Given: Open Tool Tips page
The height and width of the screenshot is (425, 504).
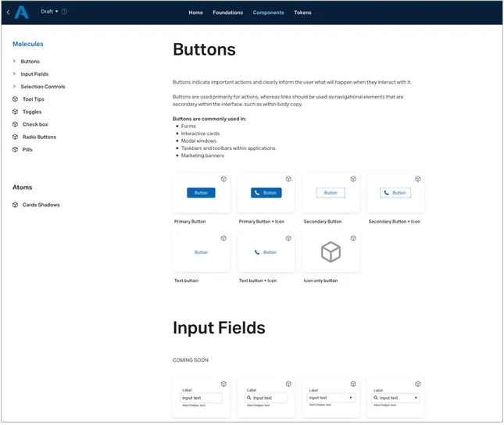Looking at the screenshot, I should click(33, 99).
